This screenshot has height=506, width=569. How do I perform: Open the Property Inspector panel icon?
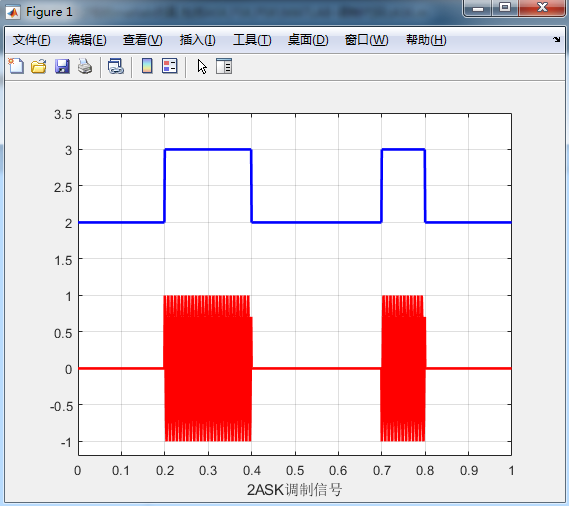pyautogui.click(x=224, y=66)
